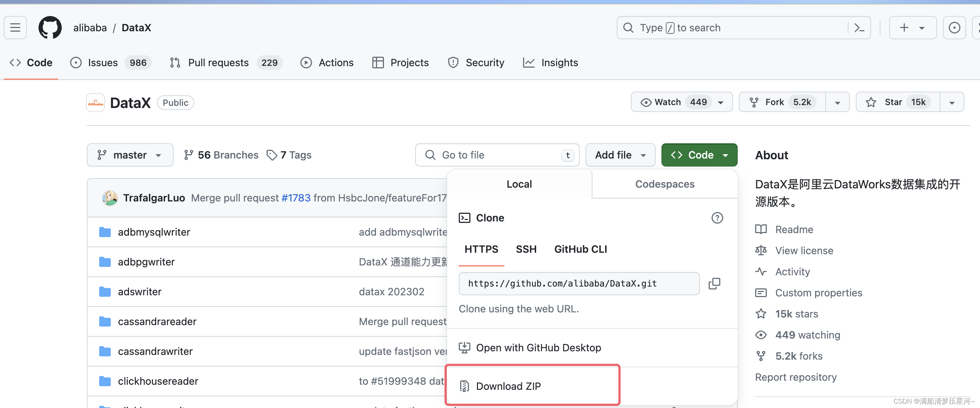The height and width of the screenshot is (408, 980).
Task: Select the SSH clone option
Action: pos(526,249)
